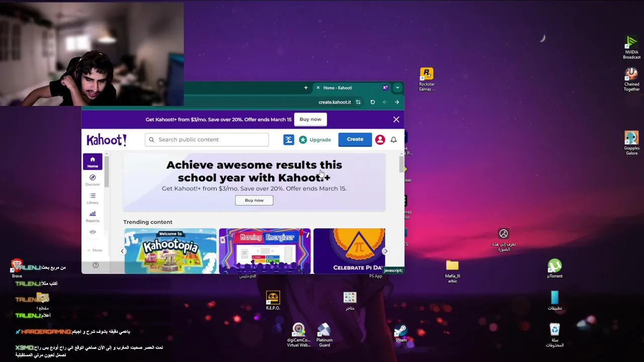This screenshot has width=644, height=362.
Task: Open the Celebrate Pi Day card
Action: coord(349,251)
